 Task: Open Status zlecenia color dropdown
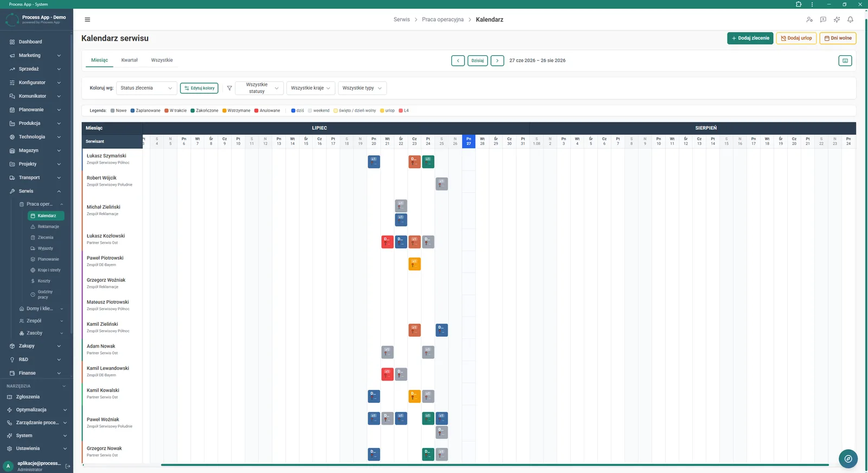click(146, 88)
